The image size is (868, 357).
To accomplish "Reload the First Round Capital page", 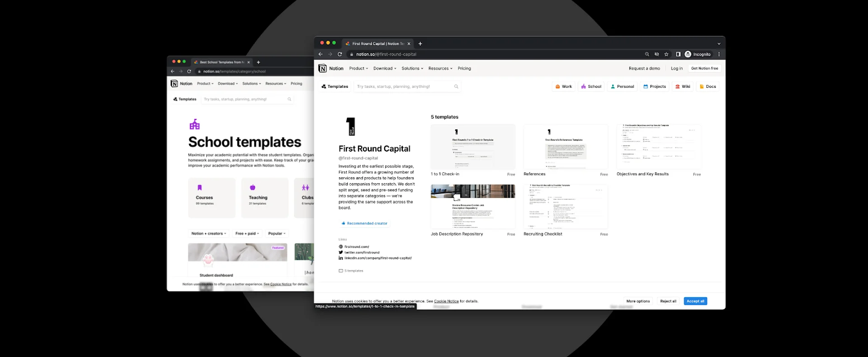I will pyautogui.click(x=340, y=54).
